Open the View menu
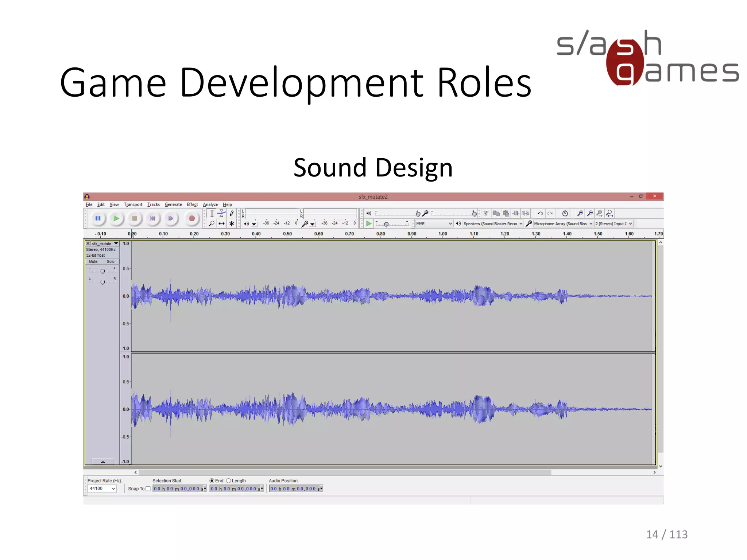 [114, 205]
